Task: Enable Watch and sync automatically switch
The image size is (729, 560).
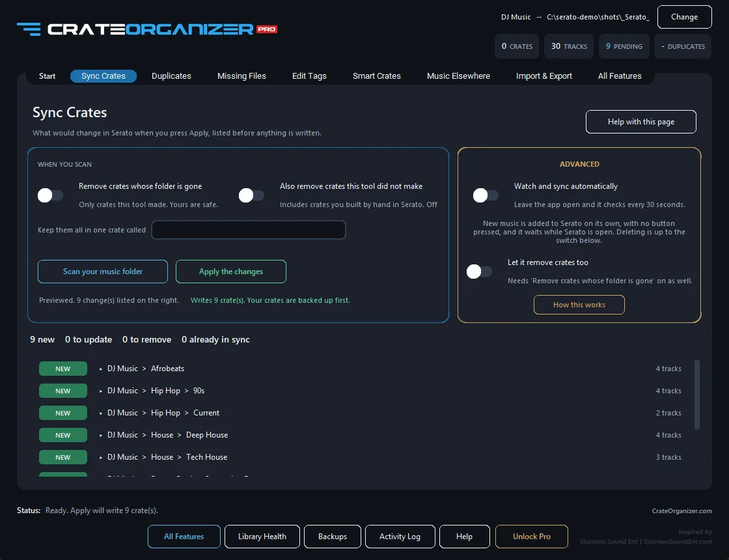Action: 486,195
